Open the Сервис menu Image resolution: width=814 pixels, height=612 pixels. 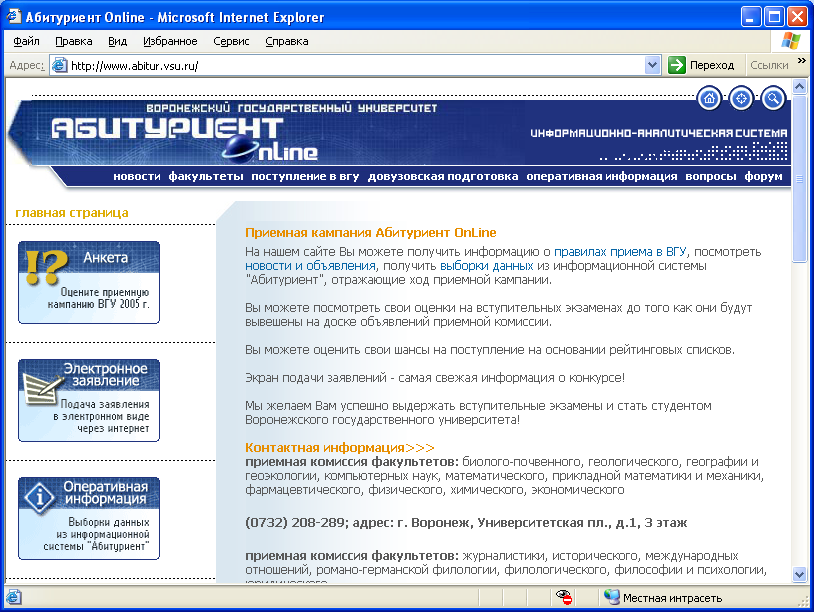tap(231, 41)
